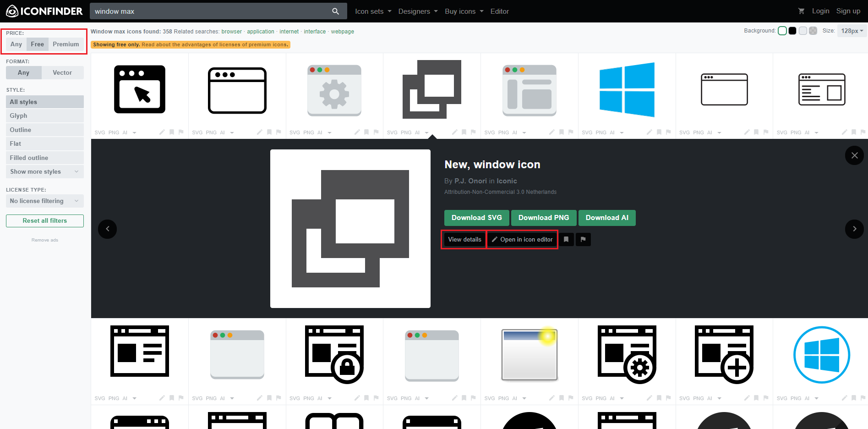Screen dimensions: 868x429
Task: Open related search browser
Action: coord(231,32)
